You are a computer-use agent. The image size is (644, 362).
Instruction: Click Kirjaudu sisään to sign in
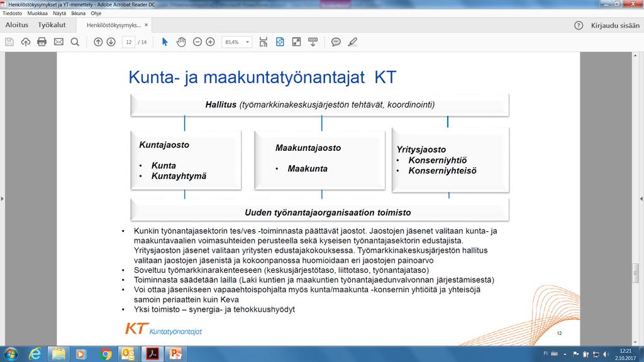[x=615, y=25]
